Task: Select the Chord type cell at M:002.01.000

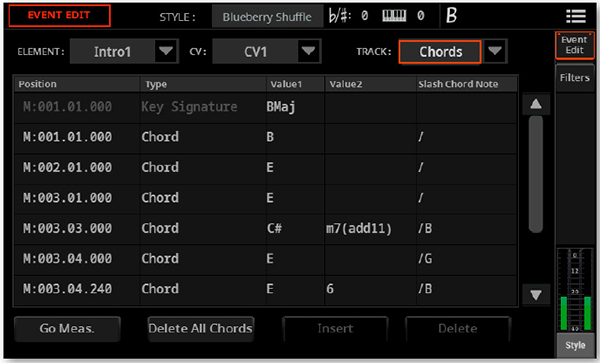Action: 160,168
